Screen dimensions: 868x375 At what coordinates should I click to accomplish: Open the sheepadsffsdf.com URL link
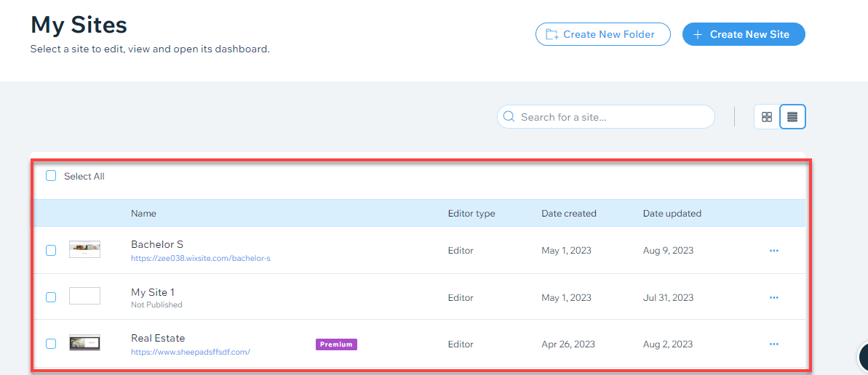pos(191,352)
